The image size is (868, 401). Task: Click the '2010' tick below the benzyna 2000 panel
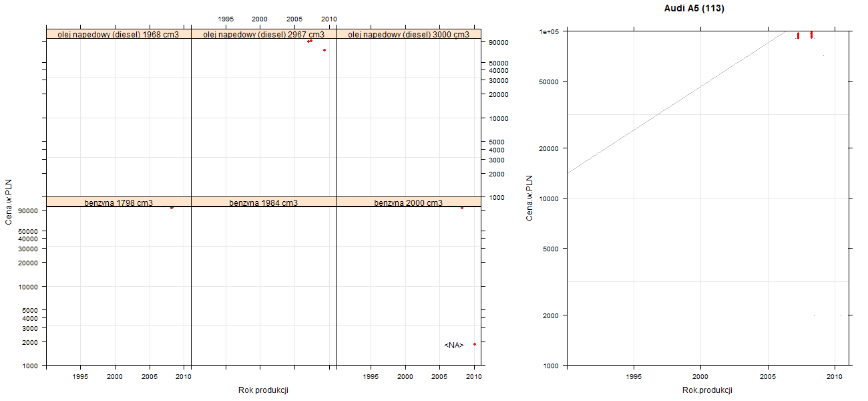coord(474,377)
